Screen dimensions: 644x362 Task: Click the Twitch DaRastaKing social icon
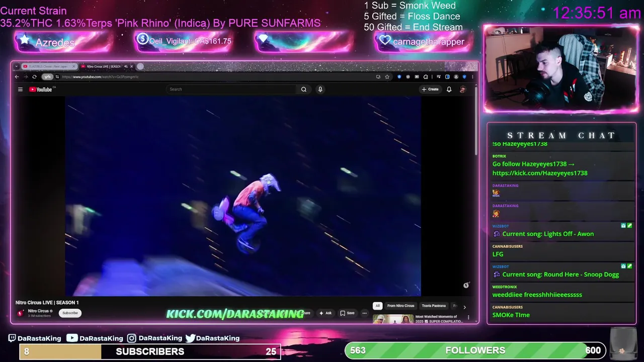[x=12, y=338]
